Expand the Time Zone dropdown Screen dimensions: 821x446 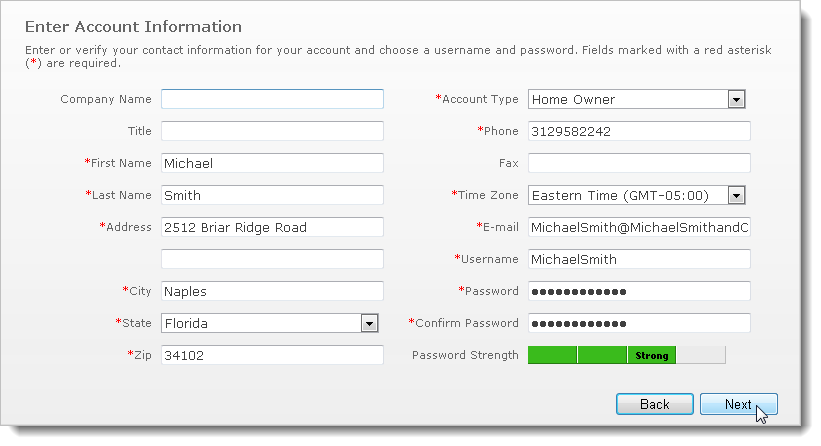tap(736, 195)
